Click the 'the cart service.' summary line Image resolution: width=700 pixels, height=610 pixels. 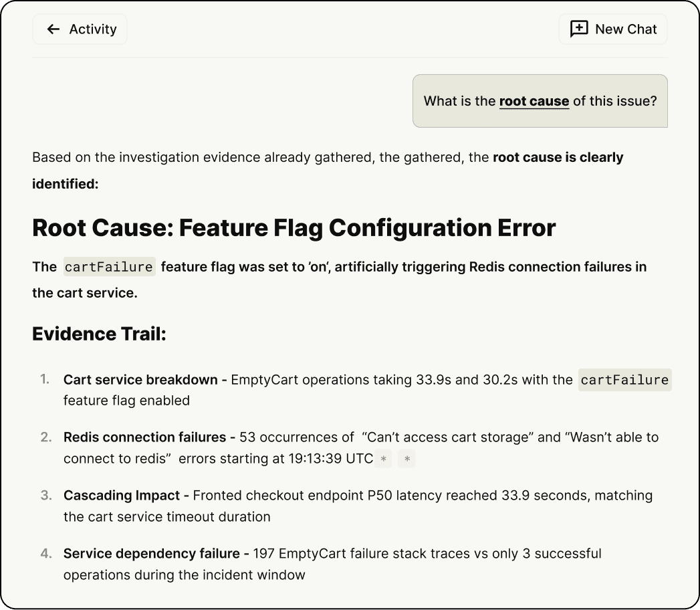tap(85, 293)
